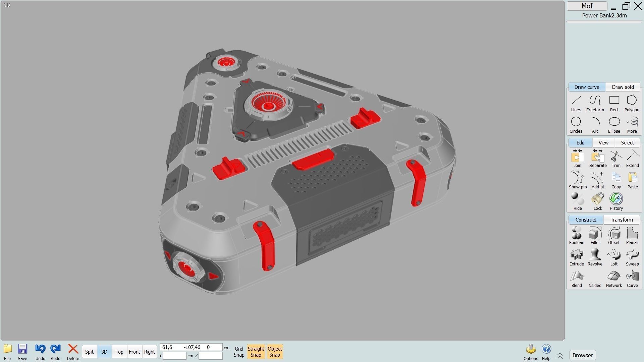This screenshot has height=362, width=644.
Task: Choose the Sweep tool
Action: tap(632, 257)
